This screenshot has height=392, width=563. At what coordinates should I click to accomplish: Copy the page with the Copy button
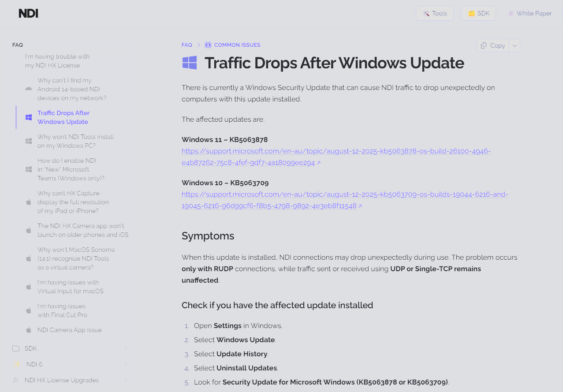[493, 45]
